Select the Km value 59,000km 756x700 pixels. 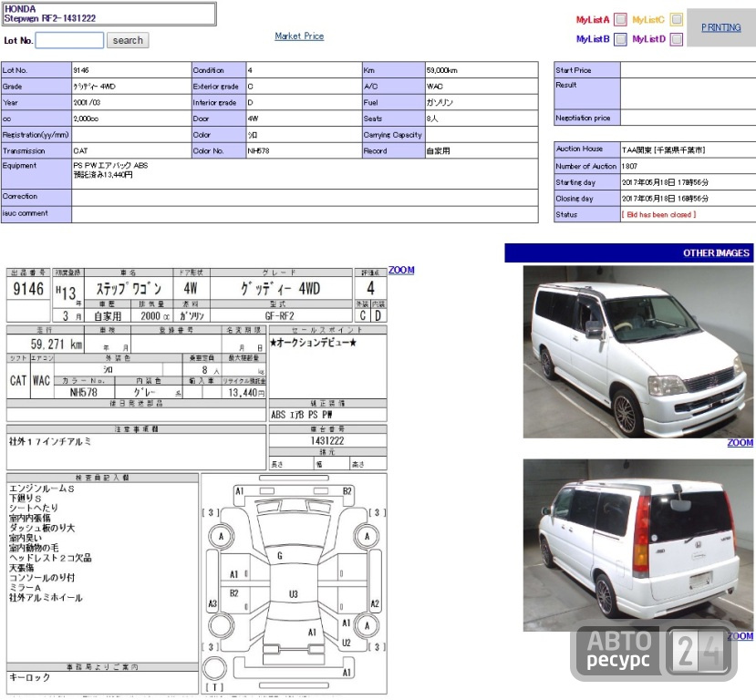coord(441,70)
